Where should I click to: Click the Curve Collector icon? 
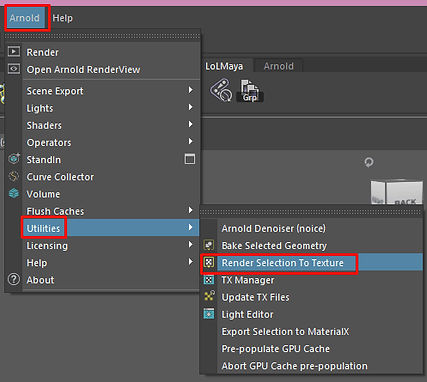click(14, 176)
